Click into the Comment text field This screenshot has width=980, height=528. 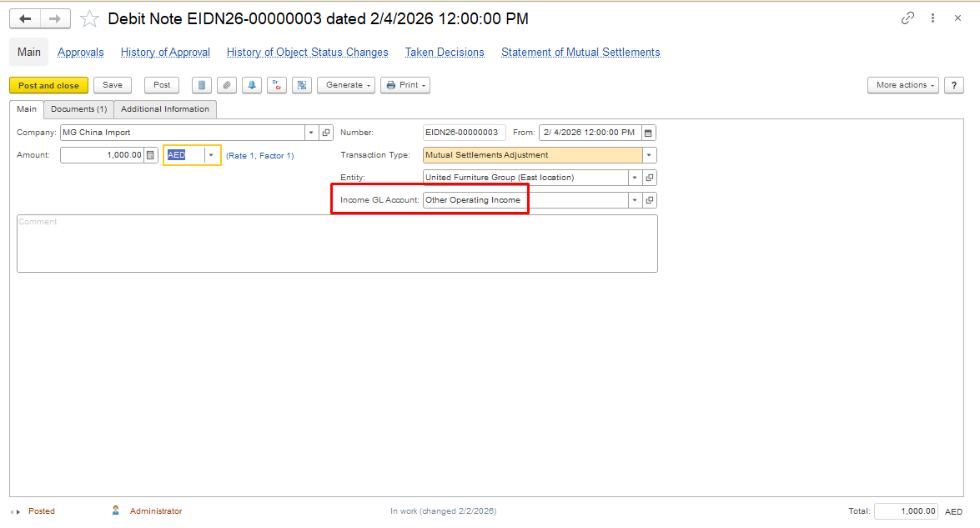click(337, 244)
